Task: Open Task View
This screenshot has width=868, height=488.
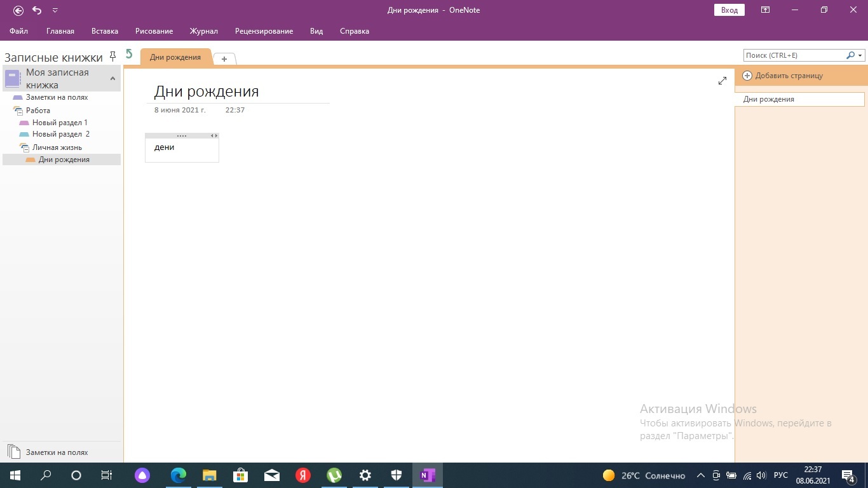Action: [x=107, y=475]
